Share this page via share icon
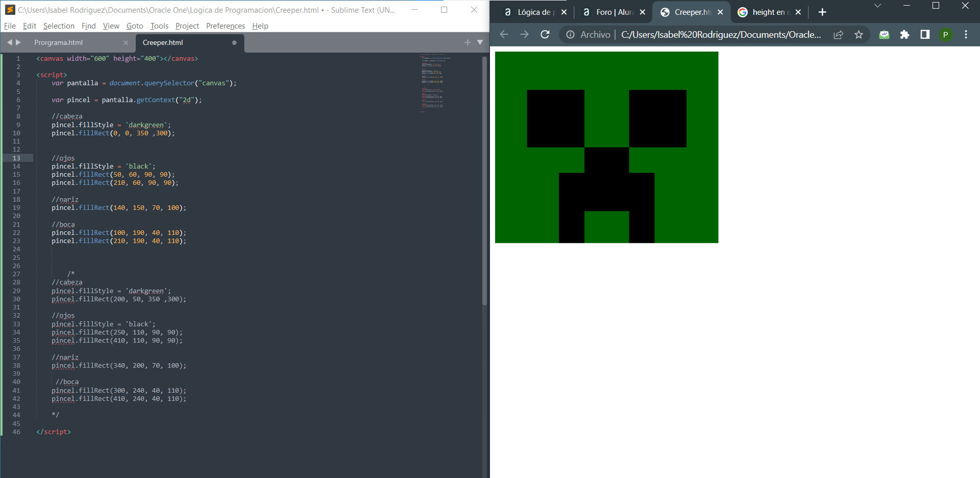The width and height of the screenshot is (980, 478). [x=838, y=35]
